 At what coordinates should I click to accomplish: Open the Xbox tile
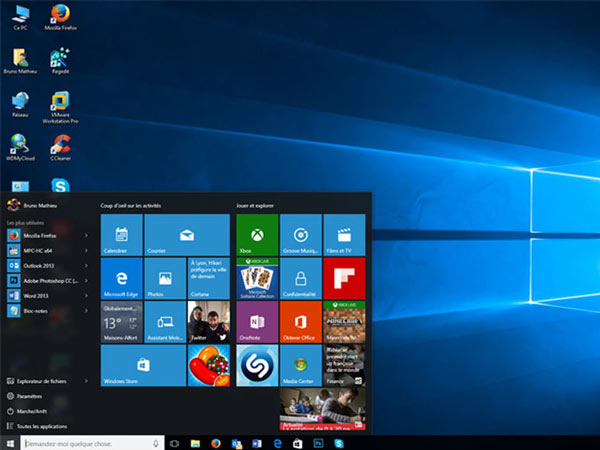pyautogui.click(x=257, y=235)
